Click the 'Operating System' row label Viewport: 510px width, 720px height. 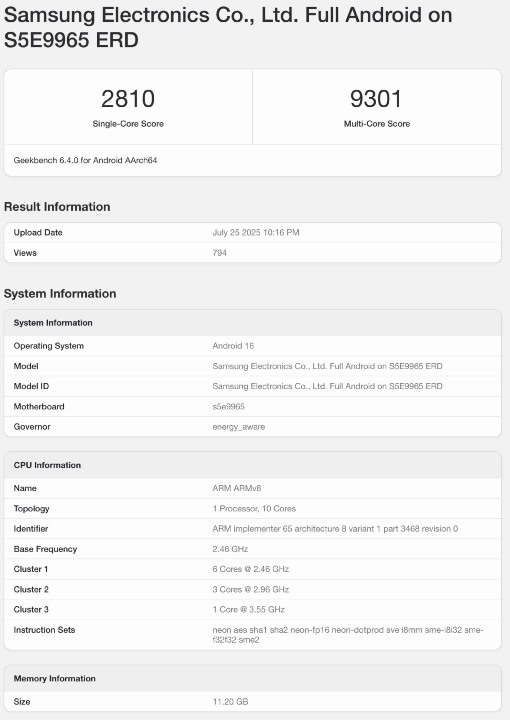[x=49, y=346]
